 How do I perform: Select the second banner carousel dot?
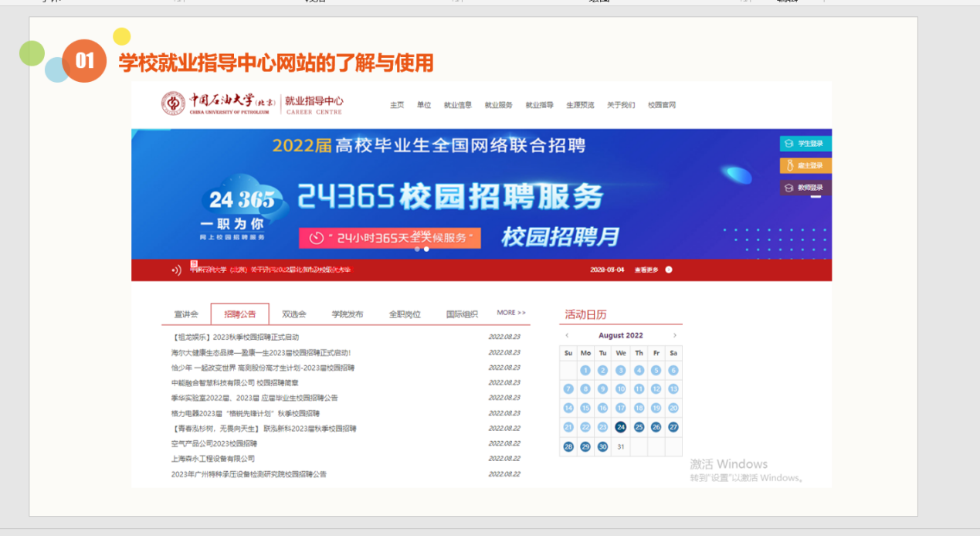(426, 249)
